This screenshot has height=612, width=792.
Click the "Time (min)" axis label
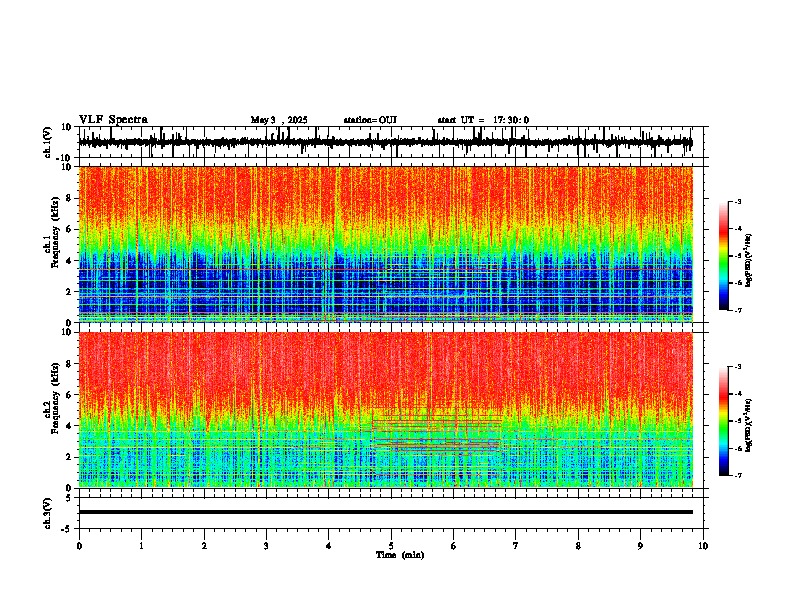pos(400,555)
